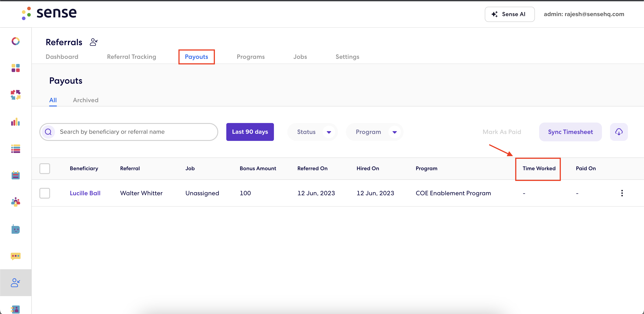
Task: Click the Referrals page title
Action: point(64,42)
